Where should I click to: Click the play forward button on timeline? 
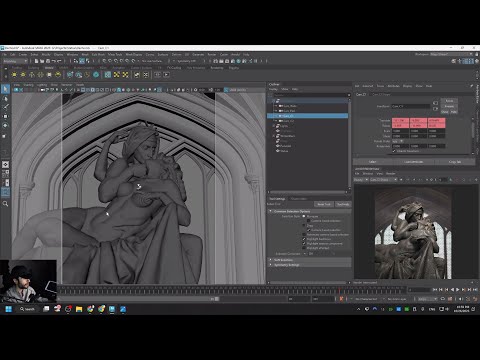457,290
